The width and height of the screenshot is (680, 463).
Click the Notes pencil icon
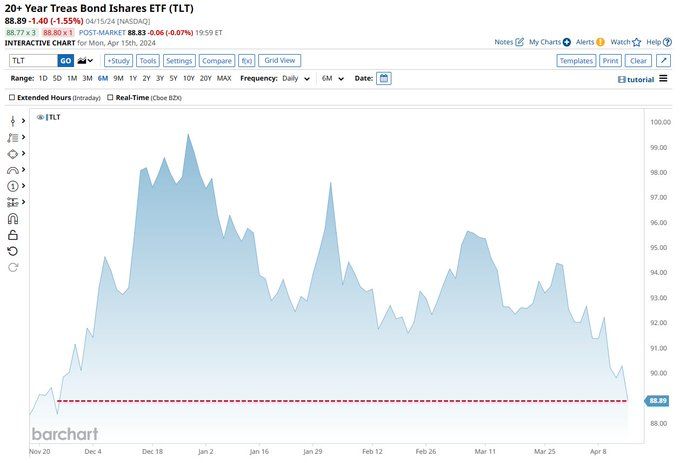[520, 42]
